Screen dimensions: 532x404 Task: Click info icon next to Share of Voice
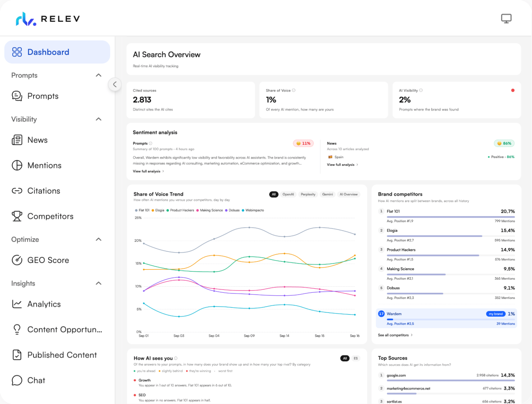tap(294, 90)
